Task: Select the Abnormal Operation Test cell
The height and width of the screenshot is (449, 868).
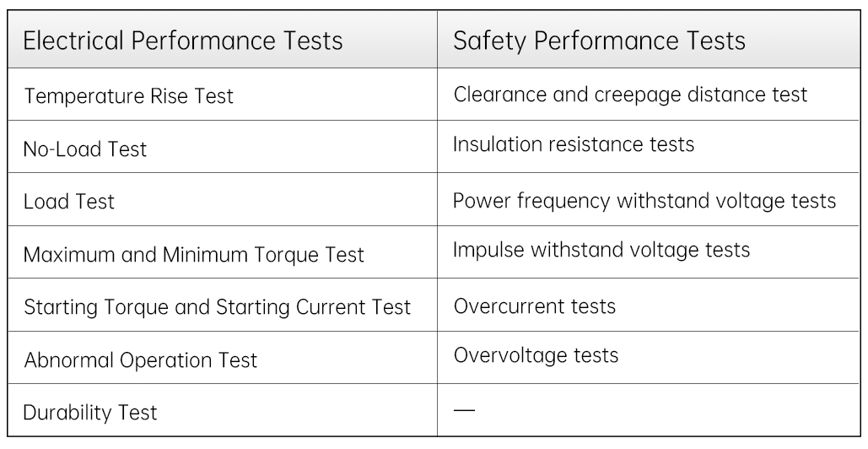Action: point(140,360)
